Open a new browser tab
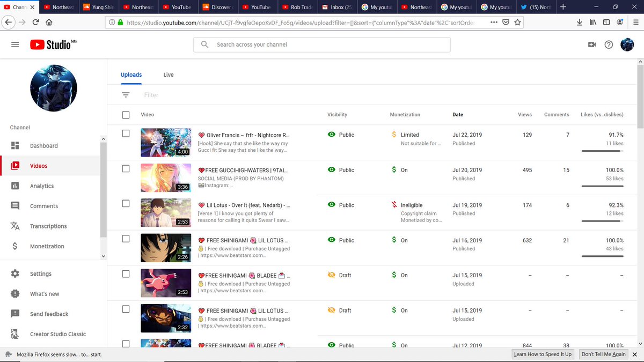The height and width of the screenshot is (362, 644). (562, 7)
